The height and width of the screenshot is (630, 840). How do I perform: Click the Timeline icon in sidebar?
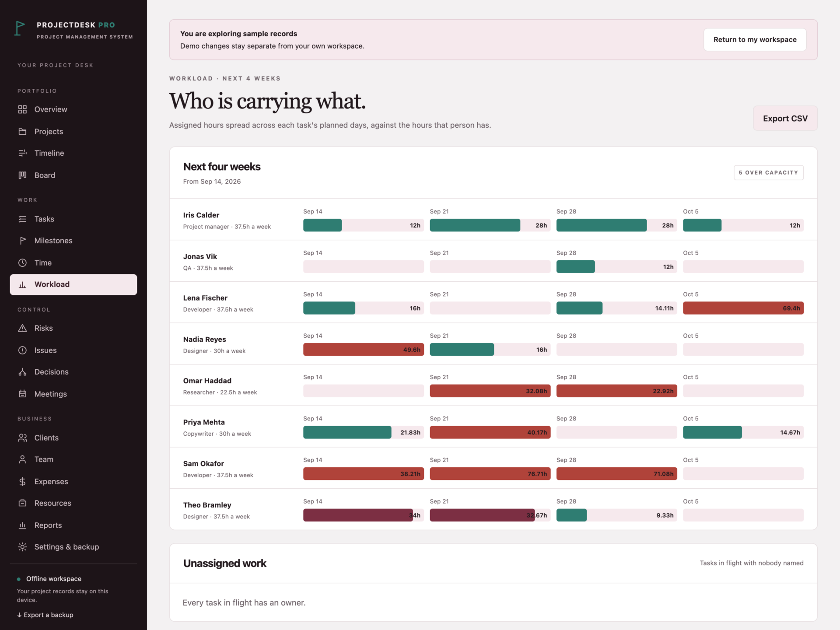click(22, 153)
